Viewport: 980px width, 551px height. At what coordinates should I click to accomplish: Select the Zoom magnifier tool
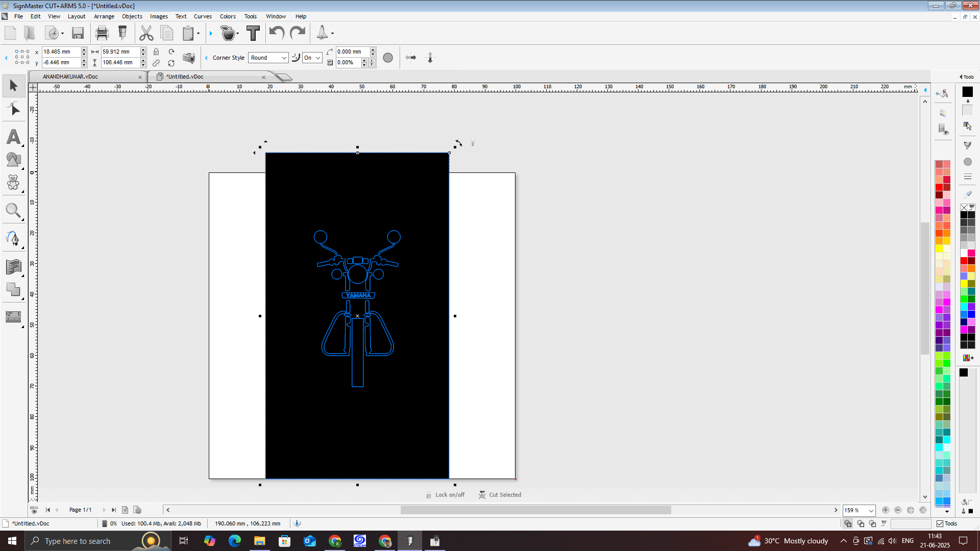(x=13, y=210)
